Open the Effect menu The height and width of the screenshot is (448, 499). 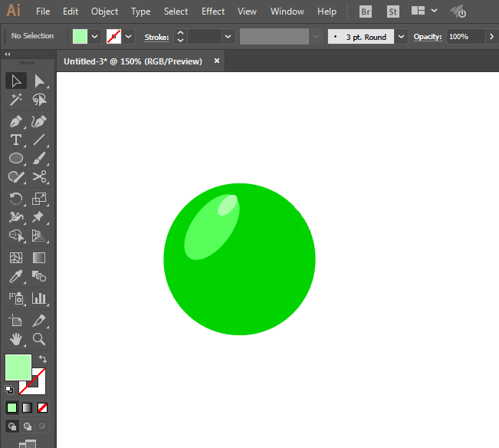tap(213, 12)
